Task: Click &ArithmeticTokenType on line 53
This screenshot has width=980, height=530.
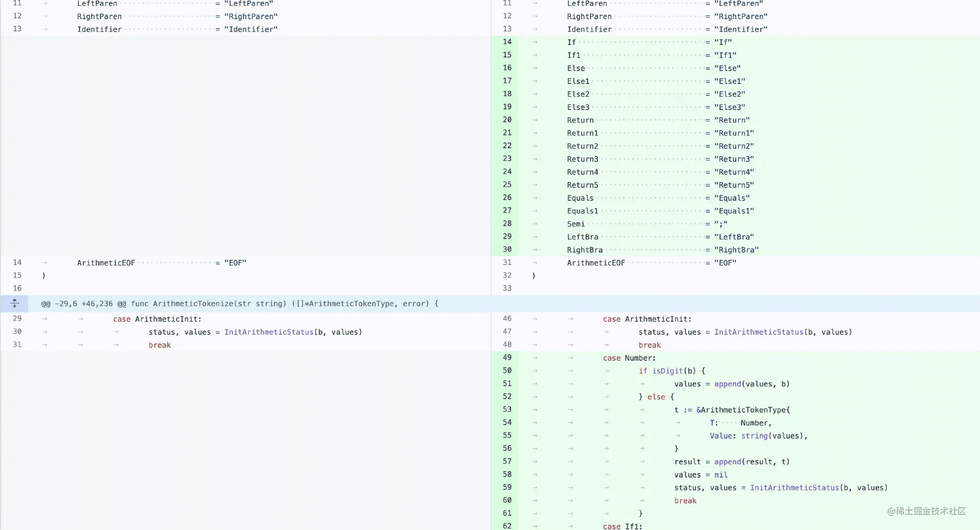Action: (743, 410)
